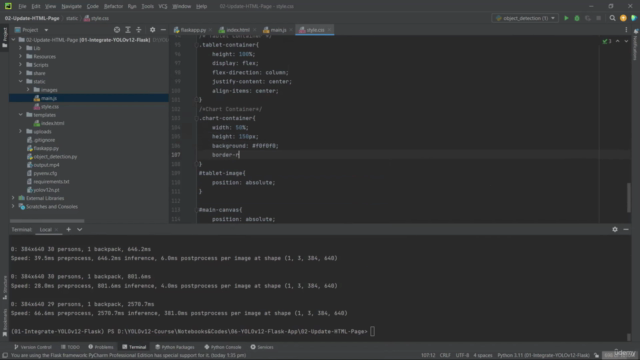Add a new terminal session
Screen dimensions: 640x360
[x=69, y=229]
